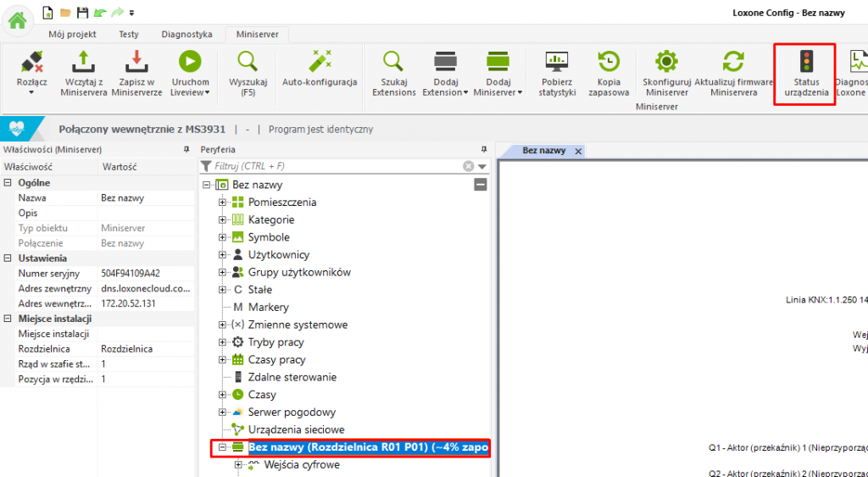
Task: Click Aktualizuj firmware Miniservera icon
Action: (x=732, y=63)
